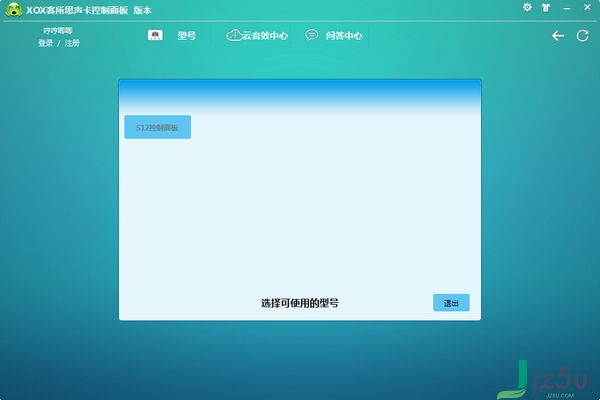Click the cloud music note icon
600x400 pixels.
[234, 35]
